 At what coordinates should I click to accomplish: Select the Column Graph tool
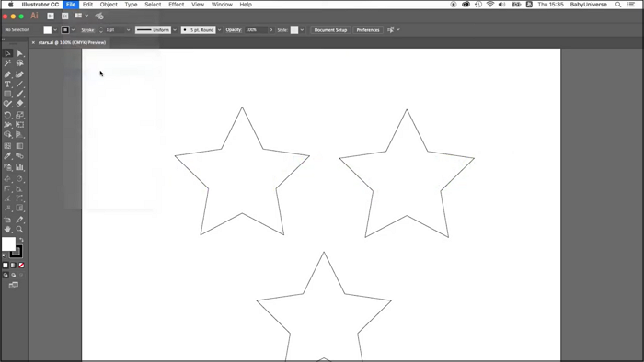tap(19, 167)
